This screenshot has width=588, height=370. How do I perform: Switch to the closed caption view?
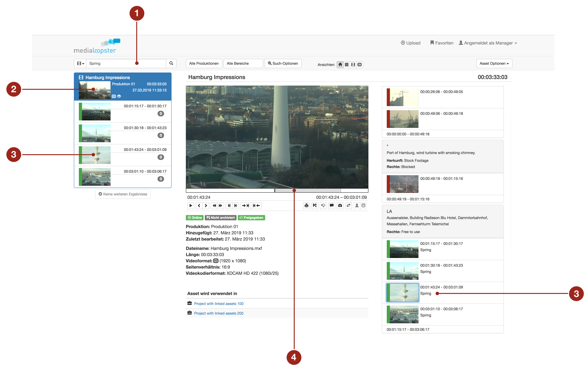(x=360, y=65)
